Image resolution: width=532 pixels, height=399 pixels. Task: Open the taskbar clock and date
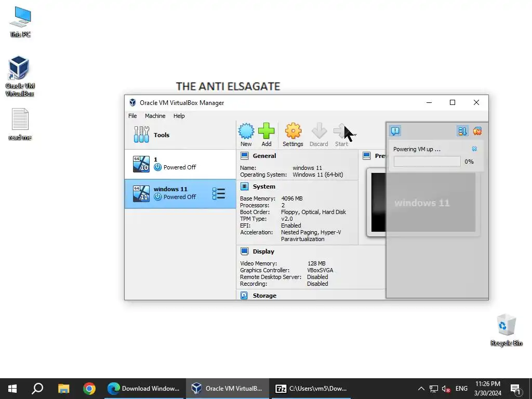coord(487,389)
